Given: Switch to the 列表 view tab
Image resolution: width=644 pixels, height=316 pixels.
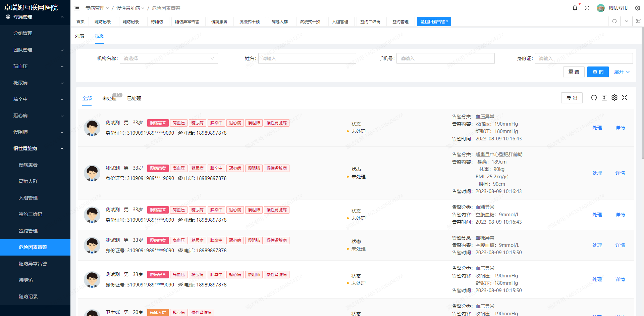Looking at the screenshot, I should [x=79, y=36].
